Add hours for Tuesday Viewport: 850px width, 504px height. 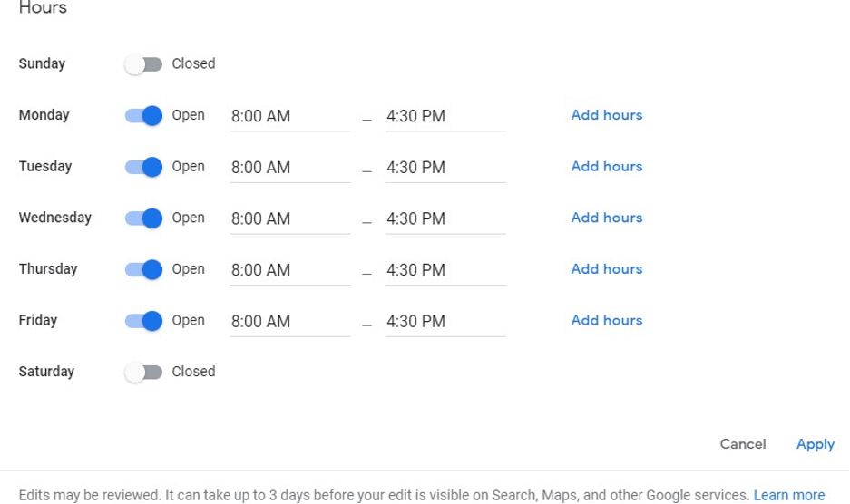tap(607, 167)
